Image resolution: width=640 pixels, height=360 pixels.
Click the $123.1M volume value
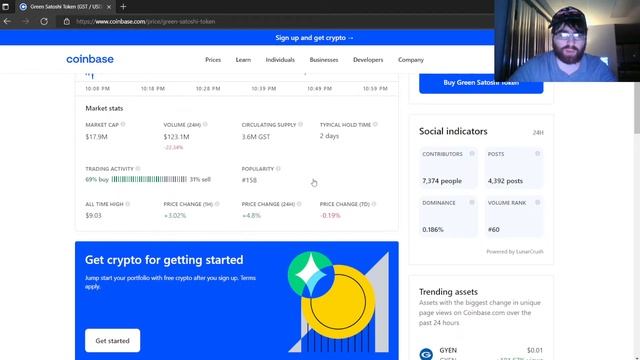pyautogui.click(x=176, y=137)
